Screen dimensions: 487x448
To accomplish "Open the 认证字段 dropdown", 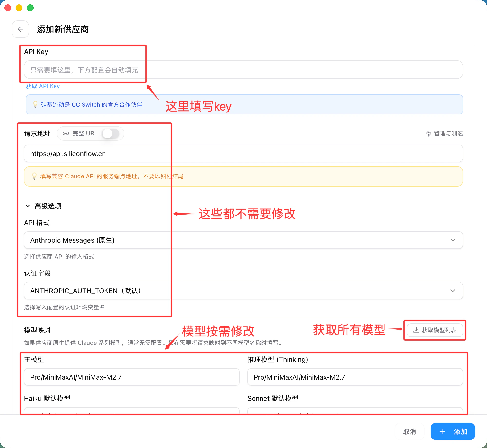I will point(243,291).
